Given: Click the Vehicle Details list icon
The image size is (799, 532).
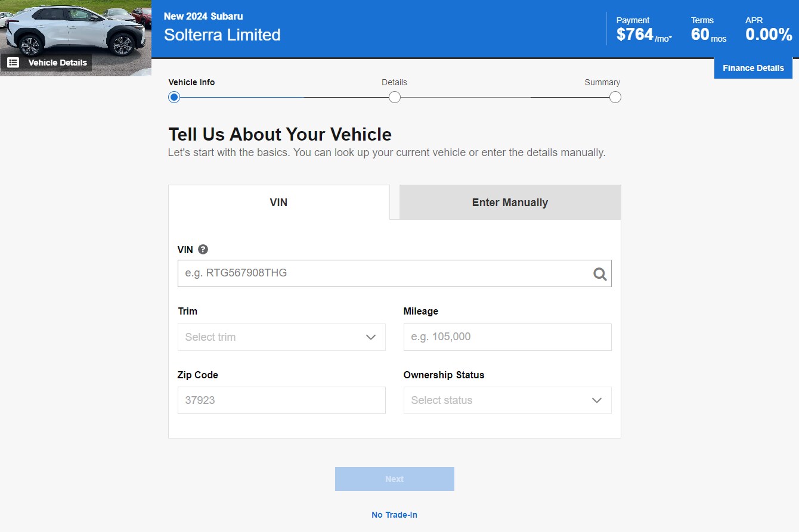Looking at the screenshot, I should (x=13, y=63).
